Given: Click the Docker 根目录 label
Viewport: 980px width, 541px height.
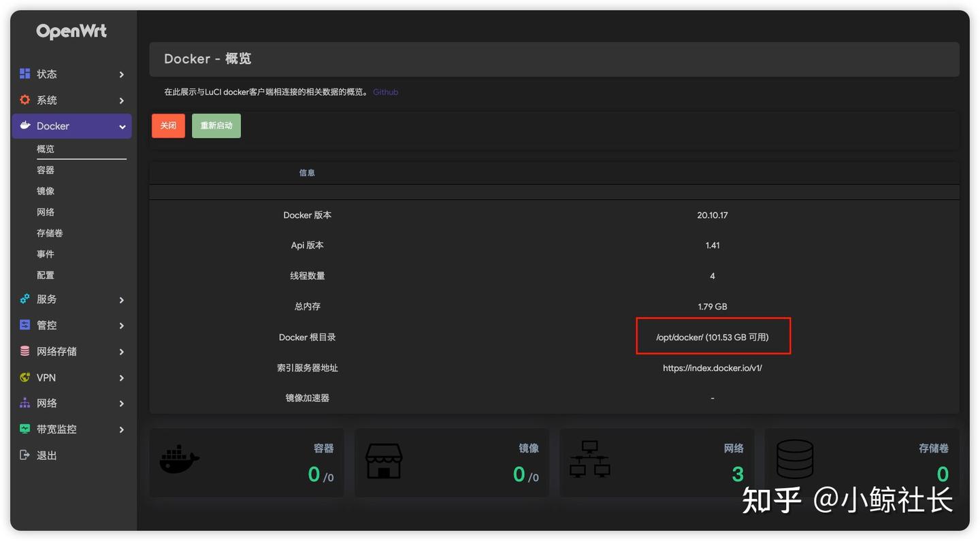Looking at the screenshot, I should 307,337.
